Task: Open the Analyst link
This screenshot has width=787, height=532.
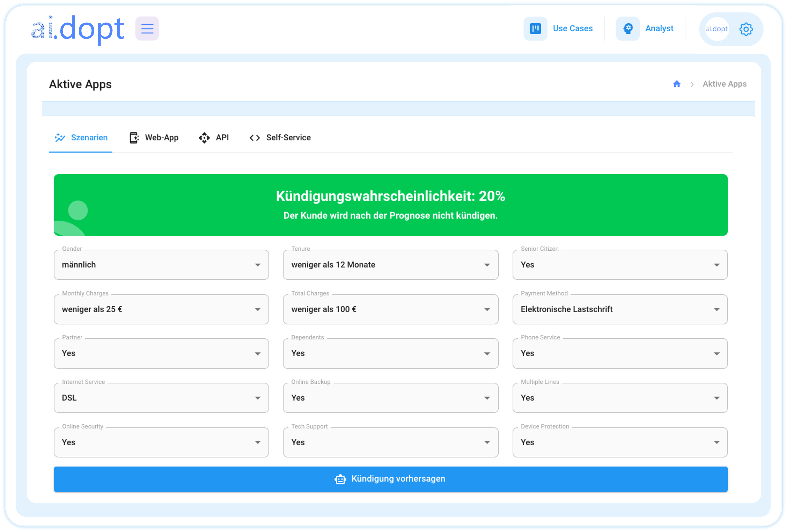Action: pyautogui.click(x=659, y=29)
